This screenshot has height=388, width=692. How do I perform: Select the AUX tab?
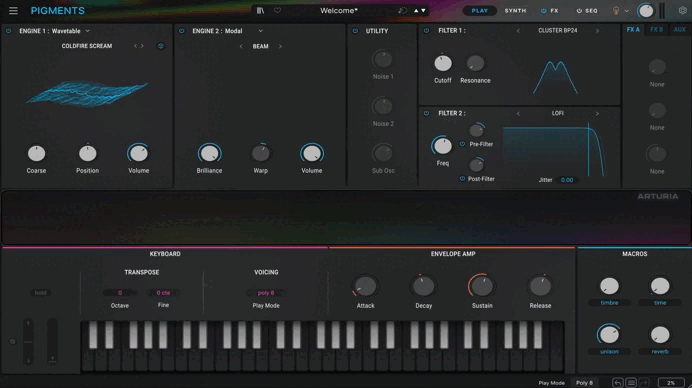click(x=679, y=30)
